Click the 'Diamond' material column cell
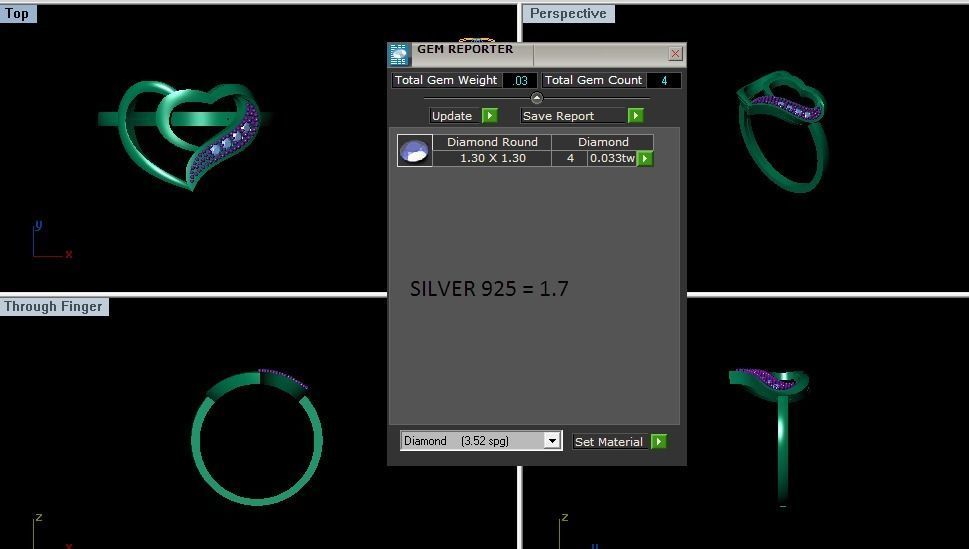The height and width of the screenshot is (549, 969). pyautogui.click(x=603, y=142)
